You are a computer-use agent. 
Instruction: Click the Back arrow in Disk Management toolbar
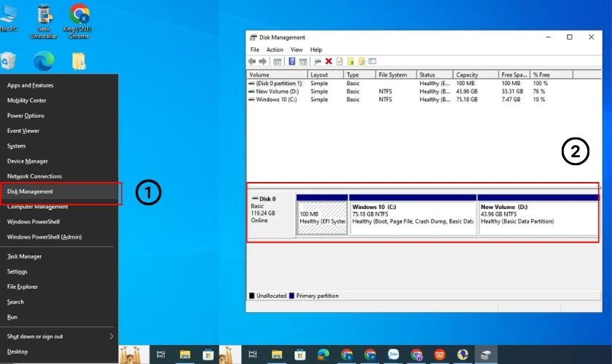pos(252,61)
